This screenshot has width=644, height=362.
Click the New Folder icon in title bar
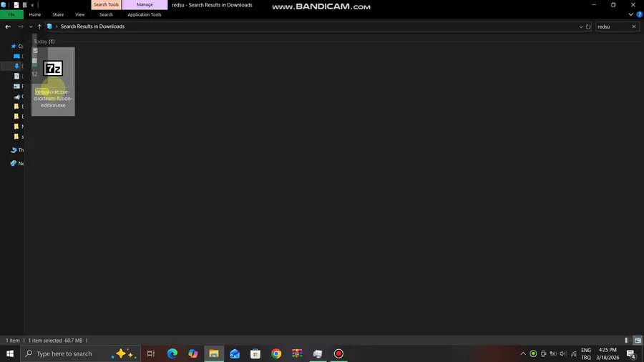click(24, 5)
